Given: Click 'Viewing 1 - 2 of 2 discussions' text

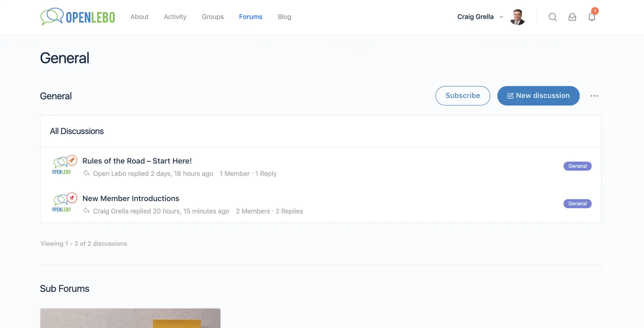Looking at the screenshot, I should (x=84, y=244).
